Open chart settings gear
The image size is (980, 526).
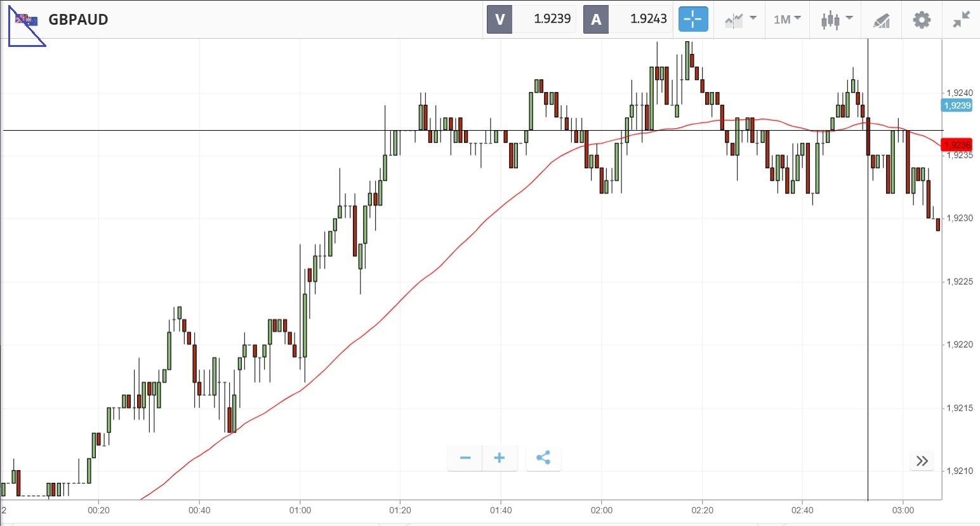tap(922, 20)
